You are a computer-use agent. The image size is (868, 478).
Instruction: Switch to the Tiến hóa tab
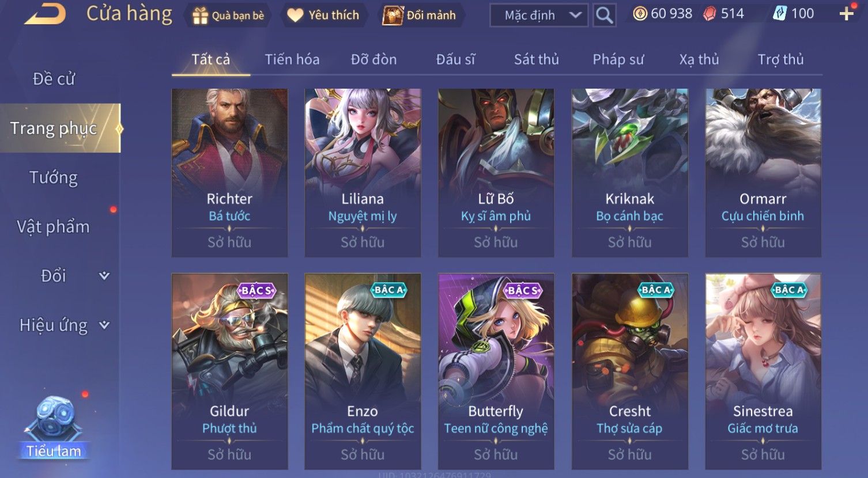(292, 59)
